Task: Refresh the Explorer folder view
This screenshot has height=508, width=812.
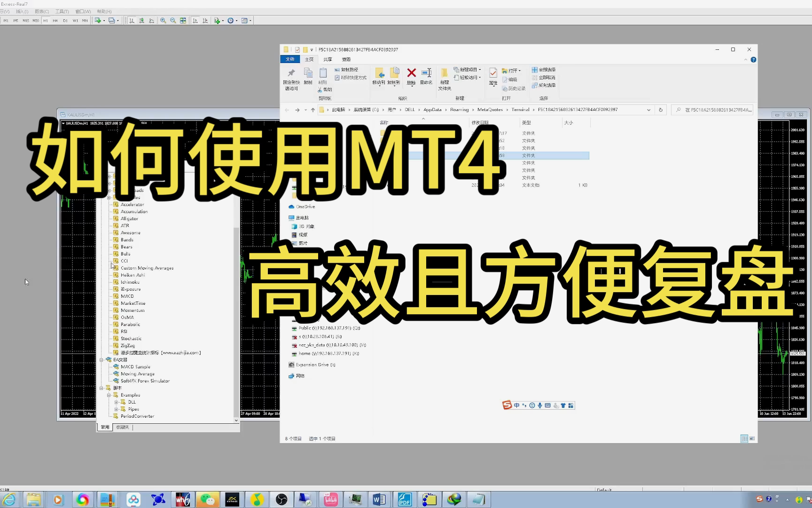Action: point(661,110)
